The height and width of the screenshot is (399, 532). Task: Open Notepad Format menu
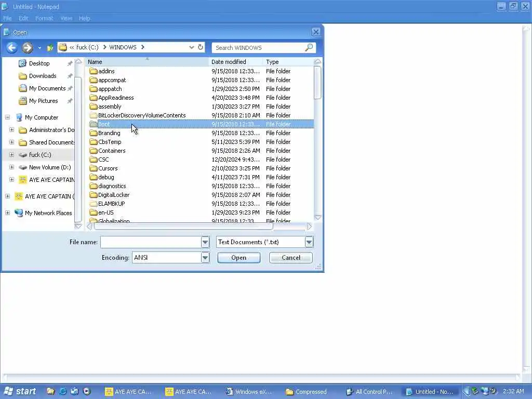44,18
